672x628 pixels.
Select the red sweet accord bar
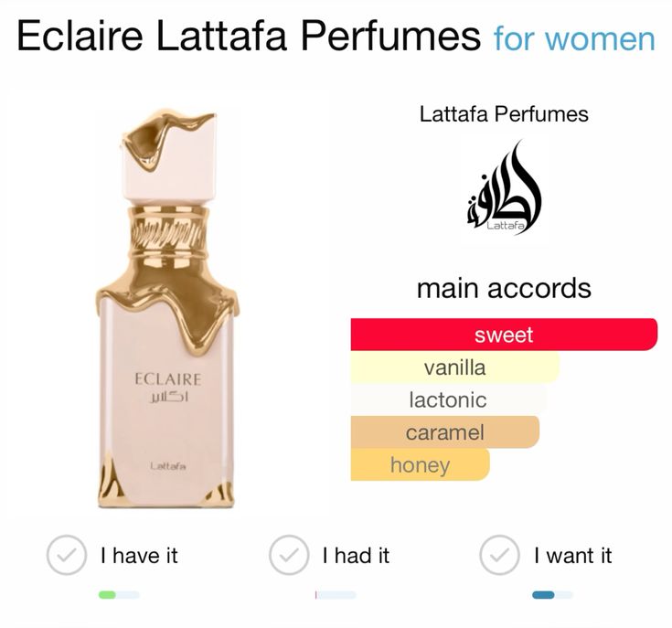504,335
